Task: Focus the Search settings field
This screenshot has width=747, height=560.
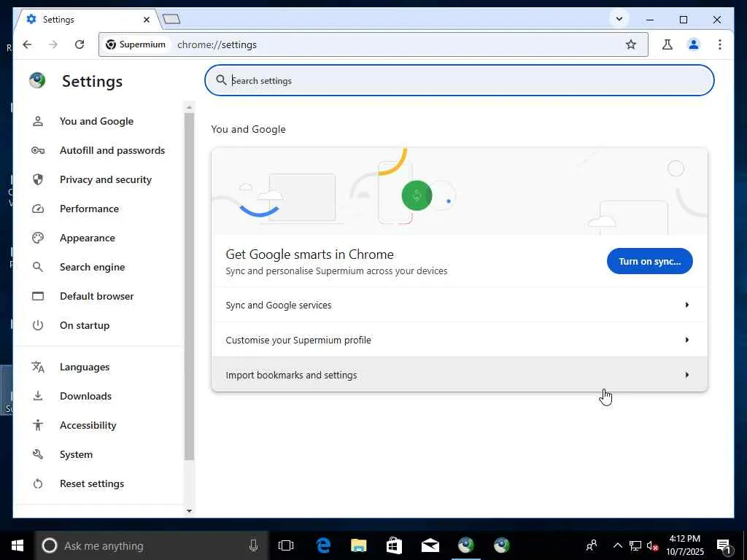Action: (x=460, y=80)
